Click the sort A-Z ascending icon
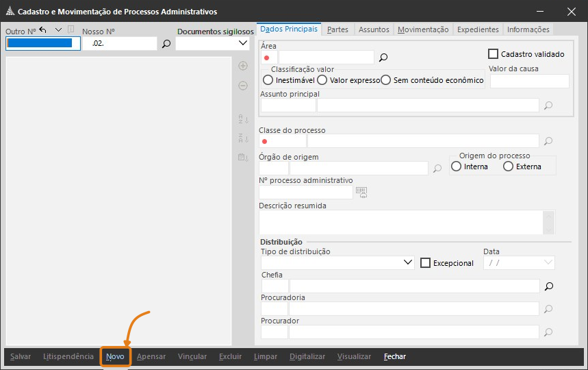Image resolution: width=588 pixels, height=370 pixels. pos(242,119)
